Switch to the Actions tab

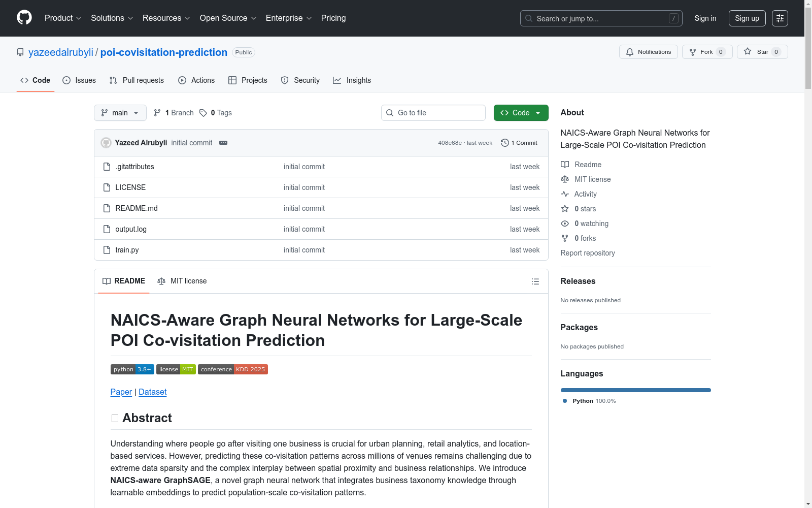196,80
